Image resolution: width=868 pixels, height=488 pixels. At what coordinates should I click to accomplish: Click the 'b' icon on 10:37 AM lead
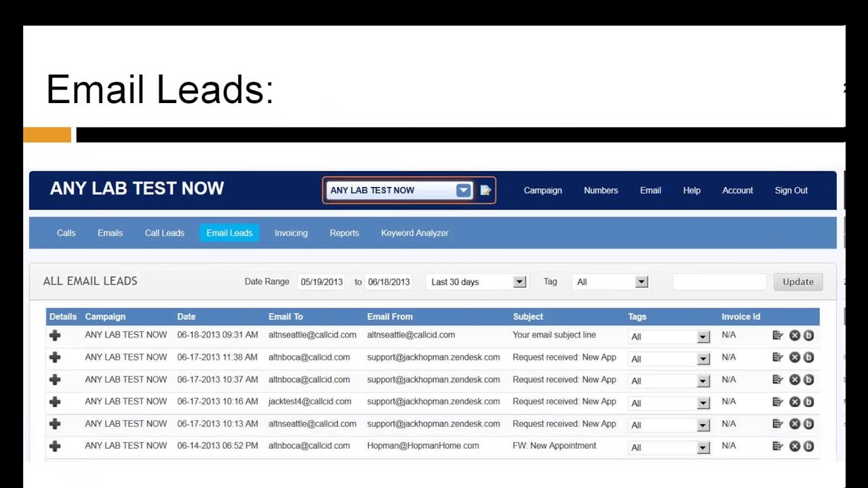(808, 380)
